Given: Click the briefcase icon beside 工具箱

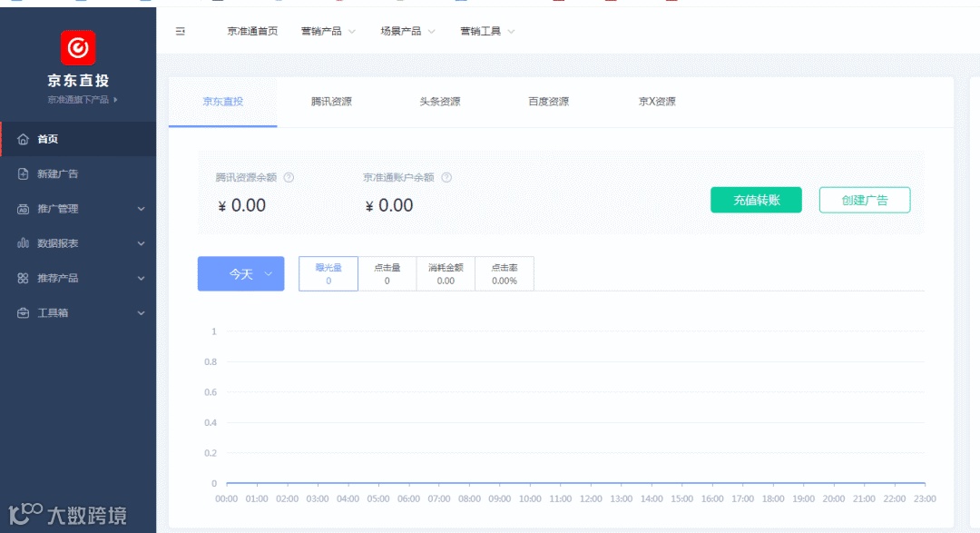Looking at the screenshot, I should (23, 312).
